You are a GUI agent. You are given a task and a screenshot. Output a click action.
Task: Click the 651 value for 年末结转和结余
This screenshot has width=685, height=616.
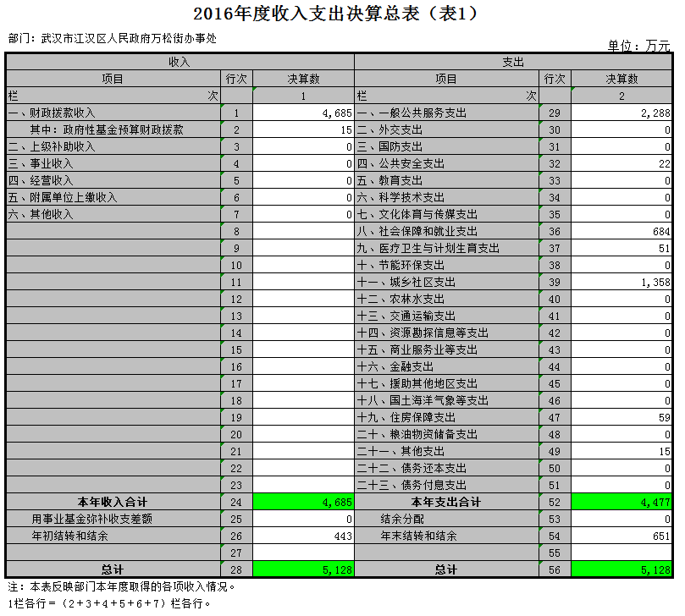621,536
